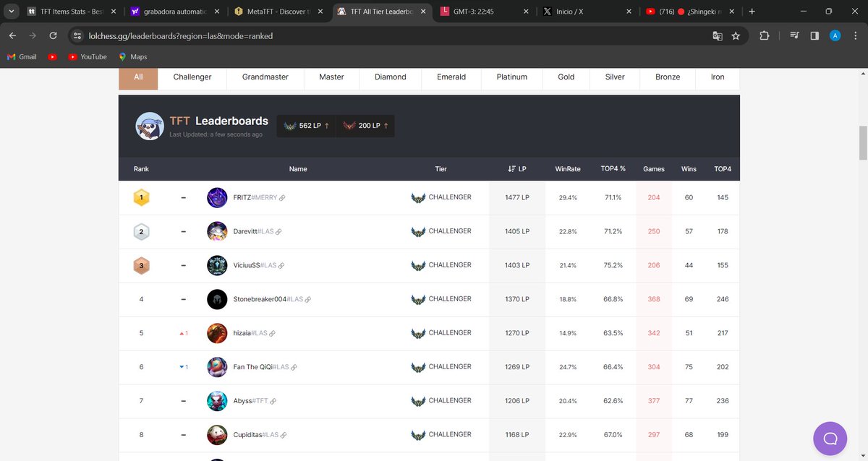Open a new browser tab
Viewport: 868px width, 461px height.
752,12
